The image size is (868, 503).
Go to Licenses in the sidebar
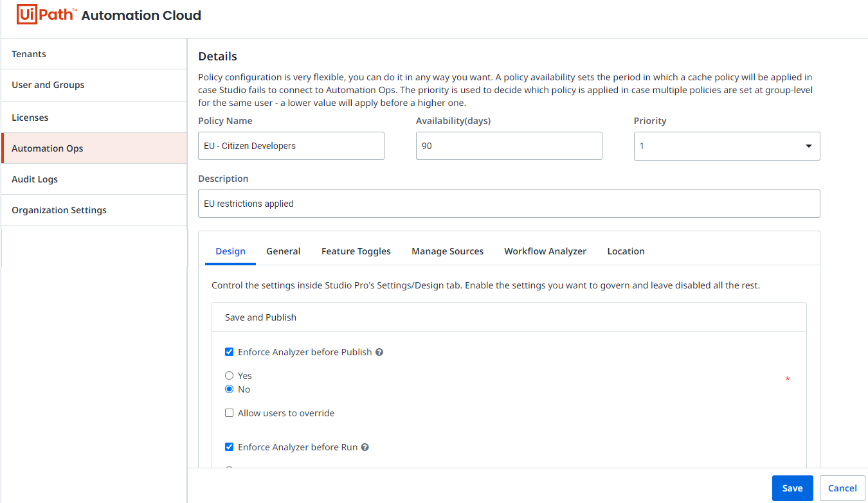point(94,118)
